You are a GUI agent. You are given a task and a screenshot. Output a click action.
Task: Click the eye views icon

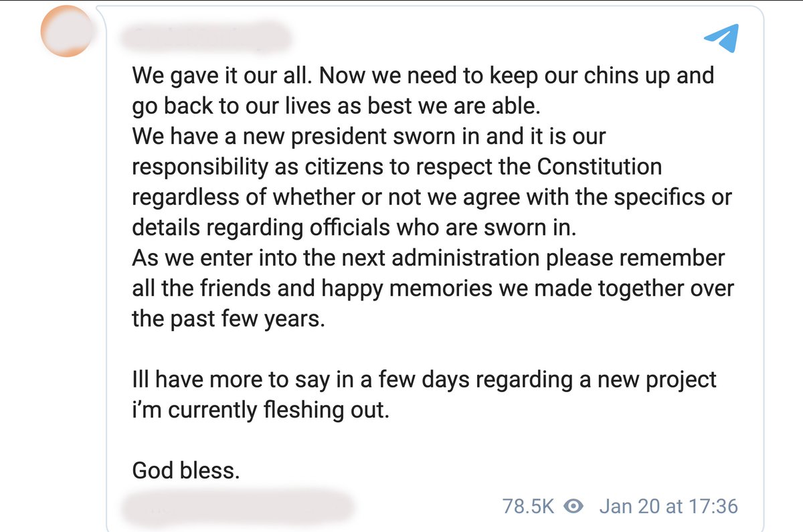tap(573, 506)
